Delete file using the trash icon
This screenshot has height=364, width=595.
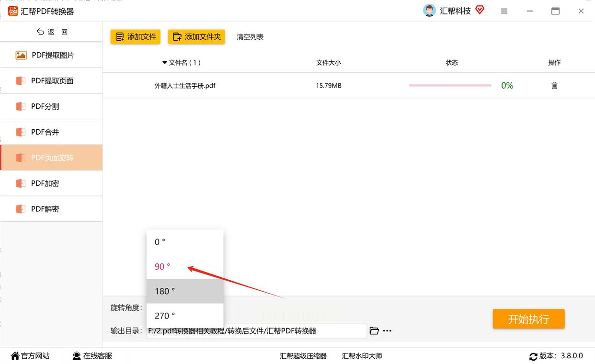coord(554,85)
